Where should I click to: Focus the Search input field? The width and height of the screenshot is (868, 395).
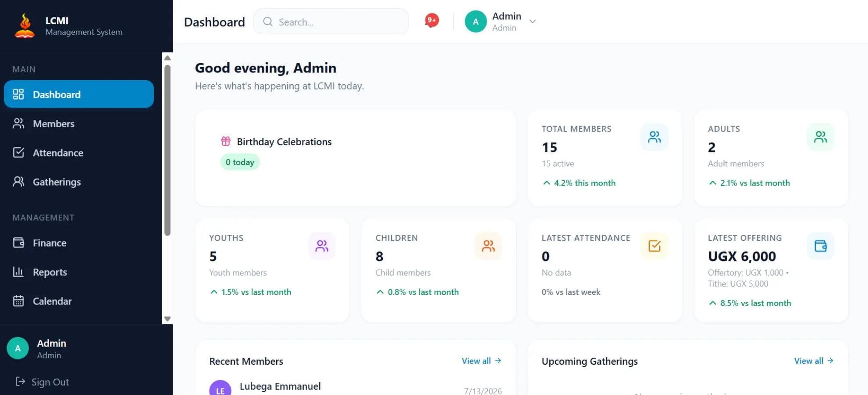pos(331,22)
